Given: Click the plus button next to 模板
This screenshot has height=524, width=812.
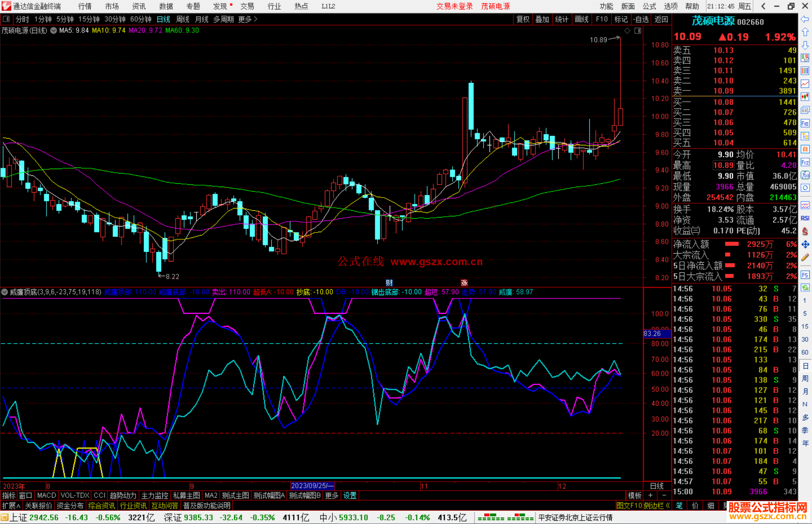Looking at the screenshot, I should (651, 495).
